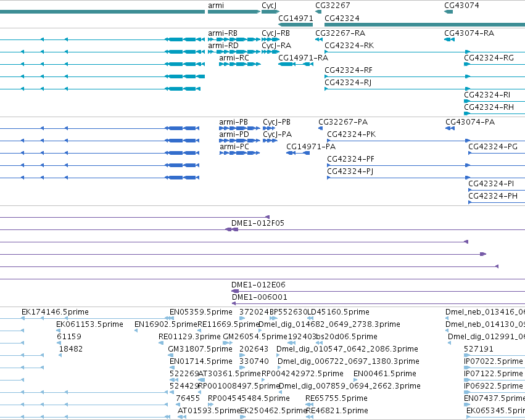
Task: Select EST EN16902.5prime
Action: 166,324
